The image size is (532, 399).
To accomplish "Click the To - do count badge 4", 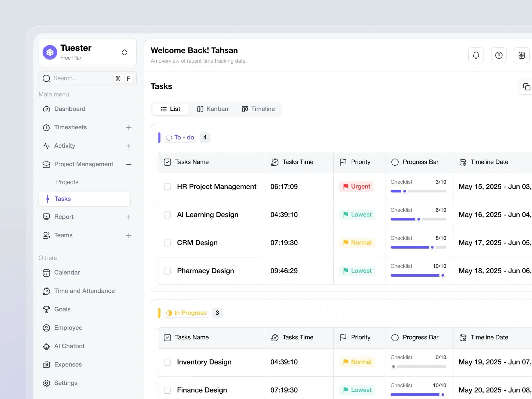I will [205, 137].
